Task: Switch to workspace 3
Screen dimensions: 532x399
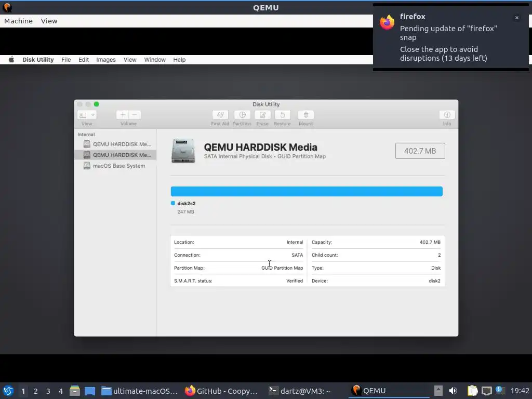Action: pos(48,391)
